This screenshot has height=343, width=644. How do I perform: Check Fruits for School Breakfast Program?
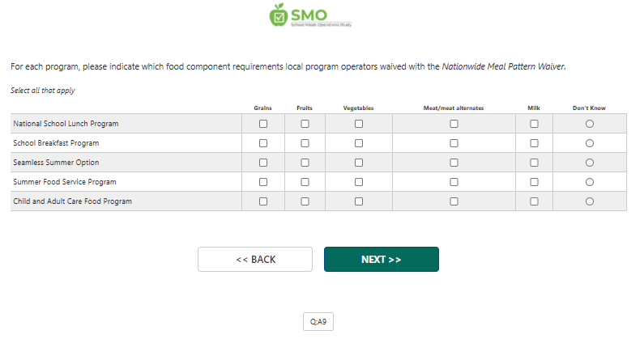[x=305, y=143]
